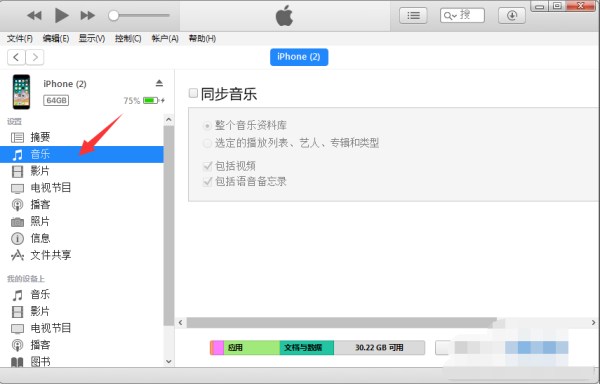This screenshot has height=384, width=600.
Task: Click the iPhone device thumbnail image
Action: pos(21,92)
